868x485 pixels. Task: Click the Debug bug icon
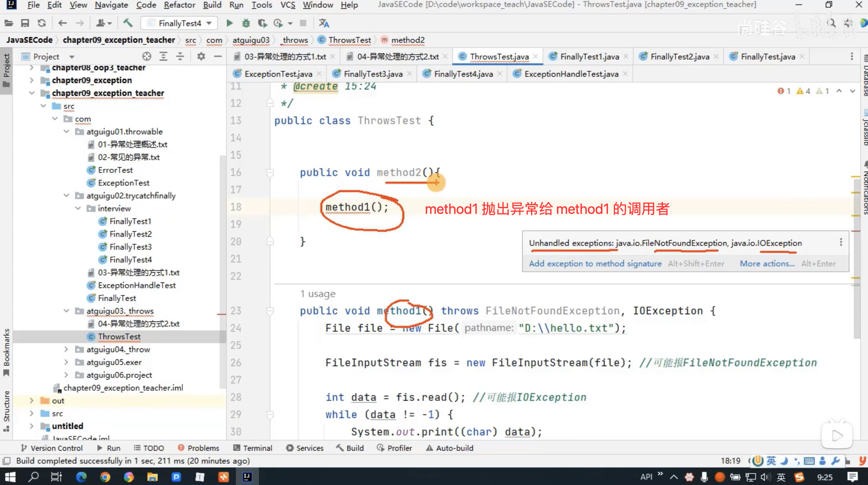(246, 23)
